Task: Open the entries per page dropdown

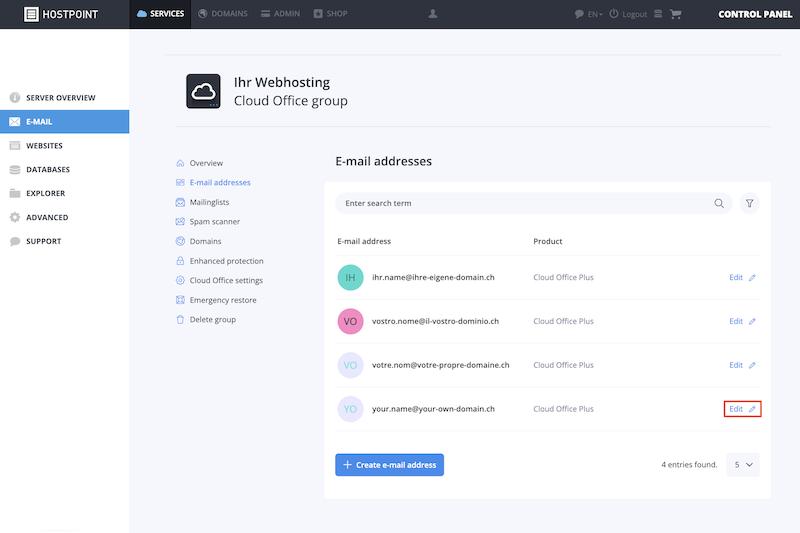Action: pos(743,465)
